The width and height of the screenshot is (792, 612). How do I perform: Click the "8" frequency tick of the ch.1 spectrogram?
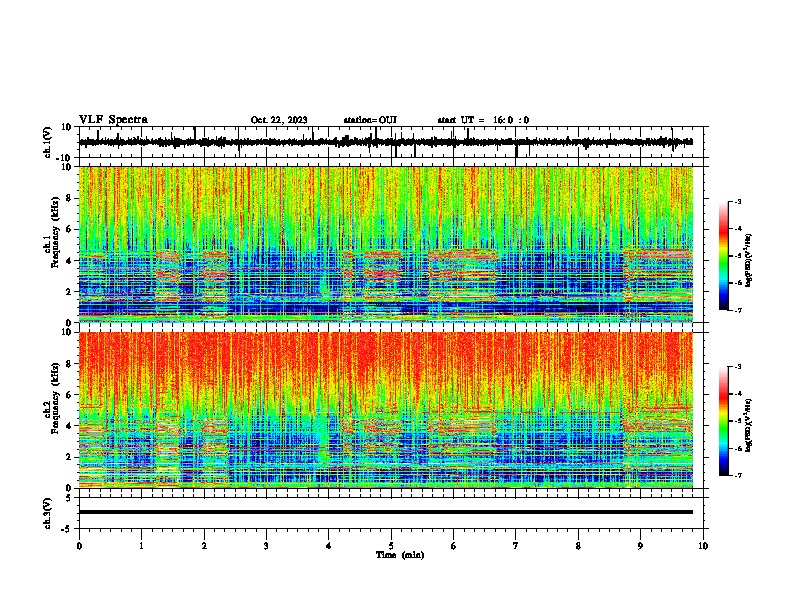coord(70,198)
